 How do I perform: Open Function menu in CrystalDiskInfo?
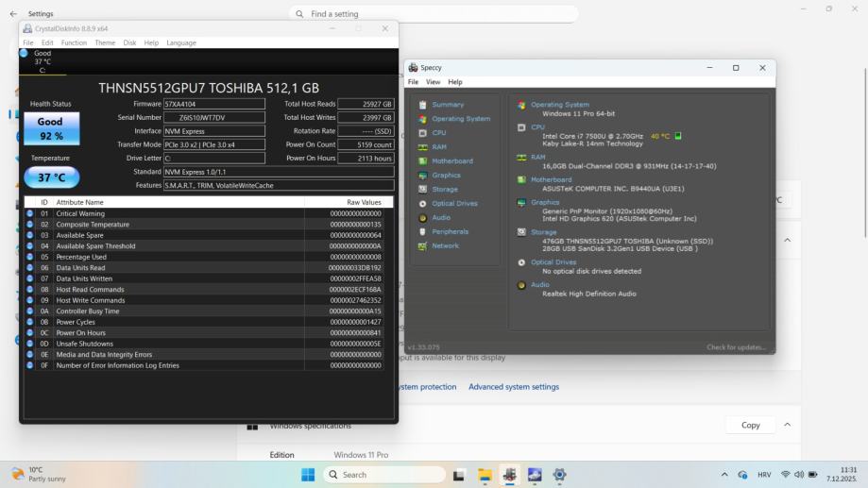pos(74,42)
